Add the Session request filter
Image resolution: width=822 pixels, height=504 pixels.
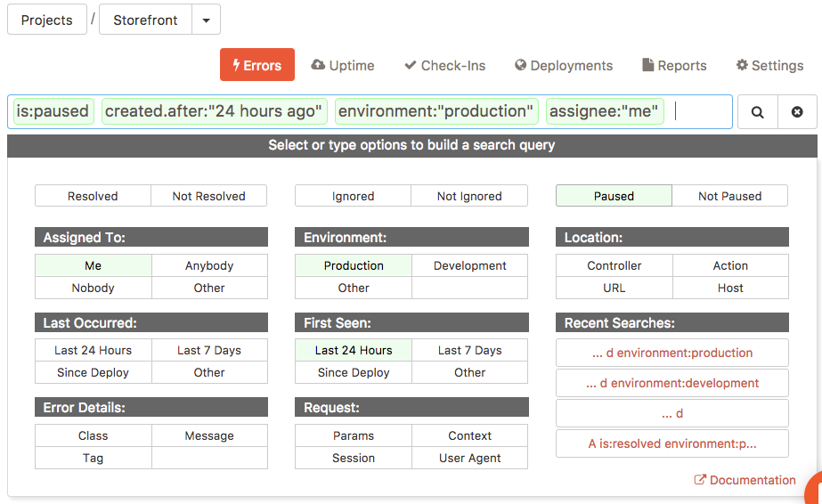coord(354,458)
